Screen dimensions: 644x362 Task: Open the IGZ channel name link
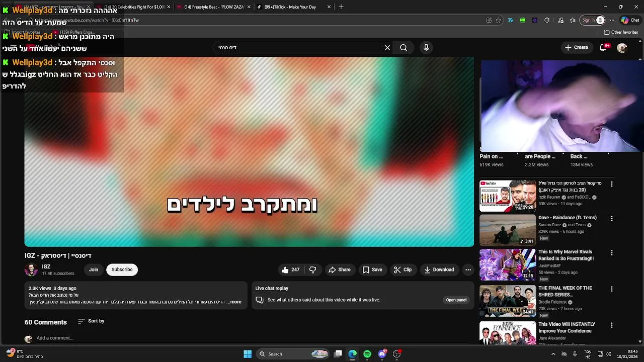(46, 266)
